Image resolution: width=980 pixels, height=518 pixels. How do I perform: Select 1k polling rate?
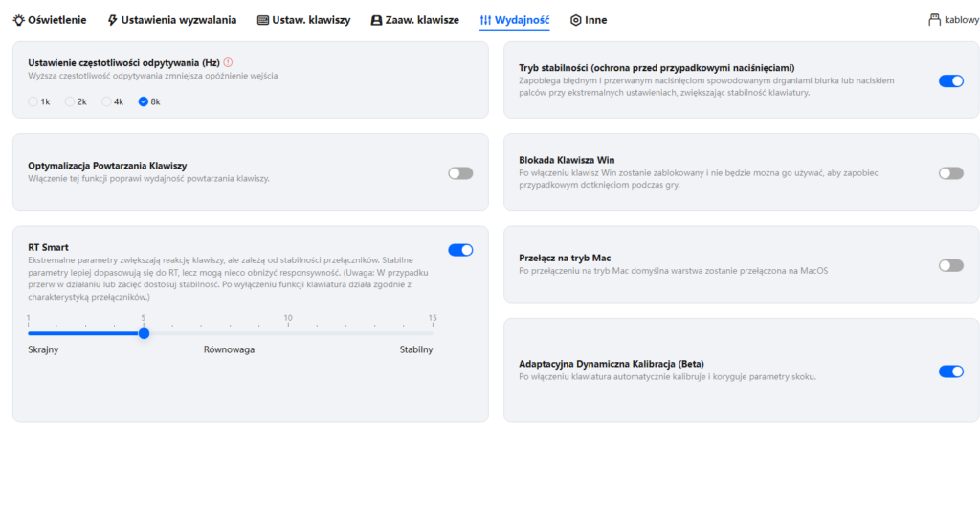pos(33,101)
